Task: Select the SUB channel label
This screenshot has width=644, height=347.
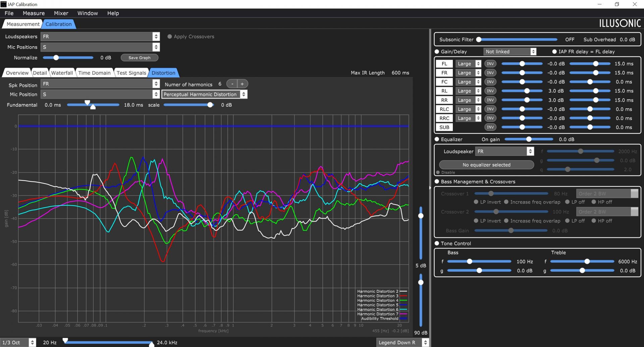Action: click(444, 127)
